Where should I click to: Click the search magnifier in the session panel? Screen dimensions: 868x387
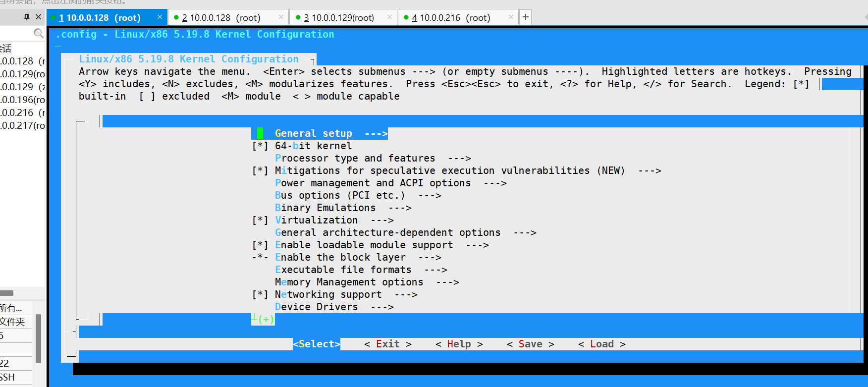(x=38, y=33)
